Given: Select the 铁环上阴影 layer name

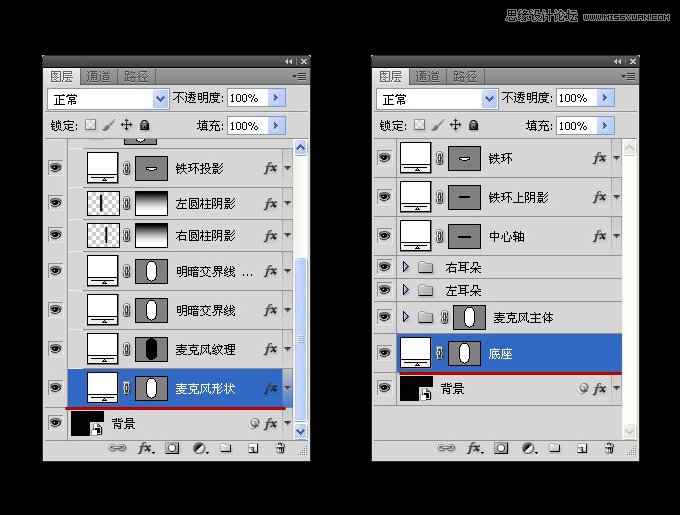Looking at the screenshot, I should (519, 198).
